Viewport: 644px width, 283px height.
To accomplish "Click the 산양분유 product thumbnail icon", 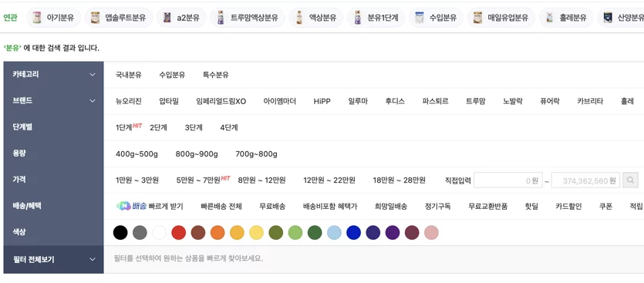I will point(608,18).
